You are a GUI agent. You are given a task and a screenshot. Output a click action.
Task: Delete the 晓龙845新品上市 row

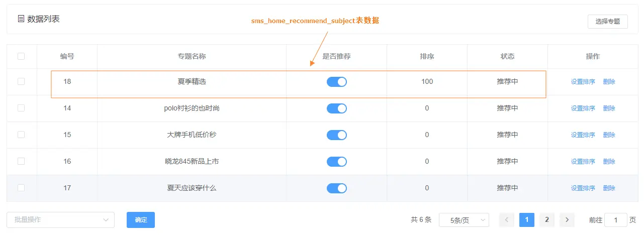coord(609,161)
